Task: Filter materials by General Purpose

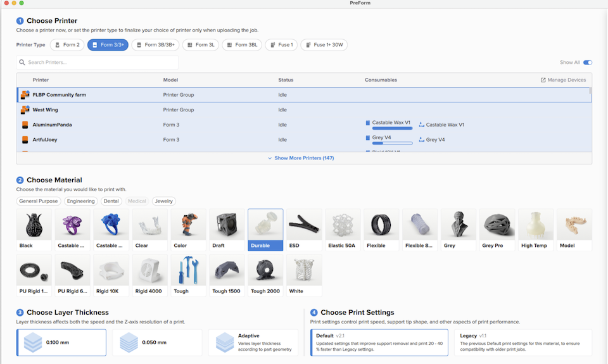Action: 39,201
